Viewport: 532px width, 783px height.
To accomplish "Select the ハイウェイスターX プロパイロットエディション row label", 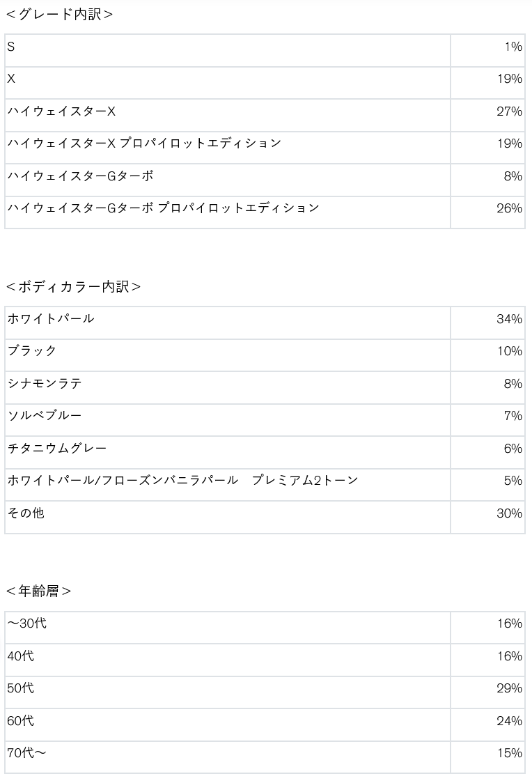I will [x=144, y=144].
